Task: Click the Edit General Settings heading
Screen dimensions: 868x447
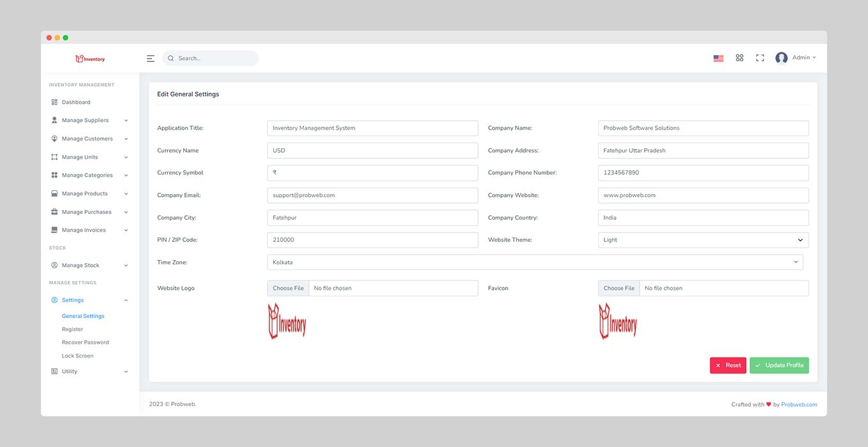Action: (x=188, y=94)
